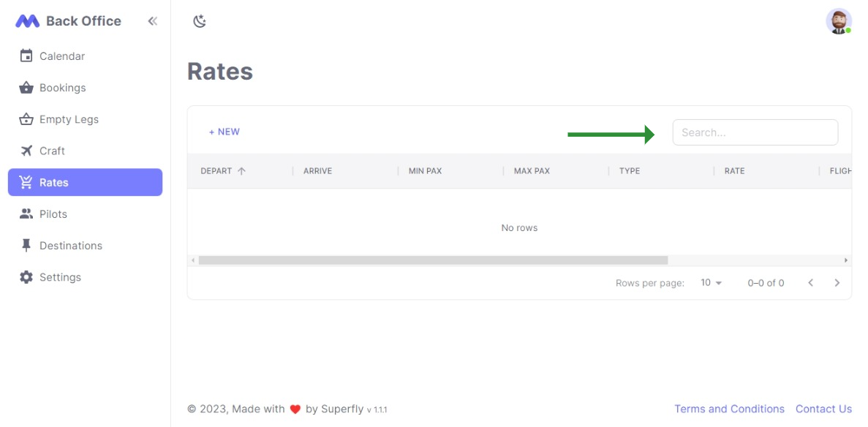Collapse the sidebar using the double chevron

(x=152, y=21)
